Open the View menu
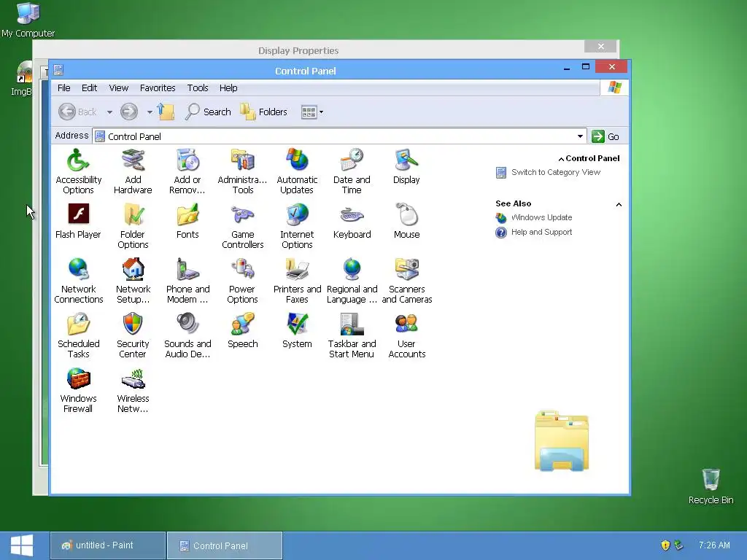The width and height of the screenshot is (747, 560). click(119, 88)
